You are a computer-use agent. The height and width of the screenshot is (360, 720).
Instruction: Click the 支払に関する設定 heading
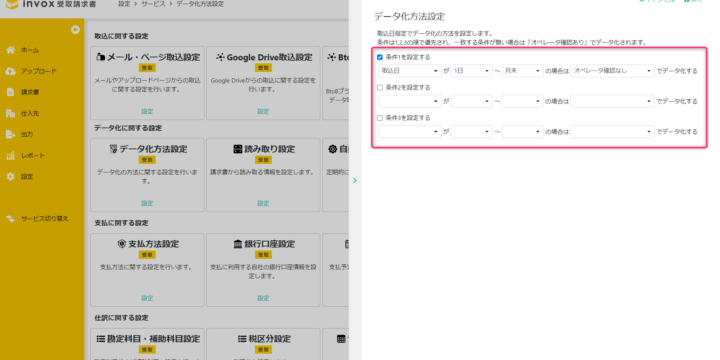[x=121, y=223]
